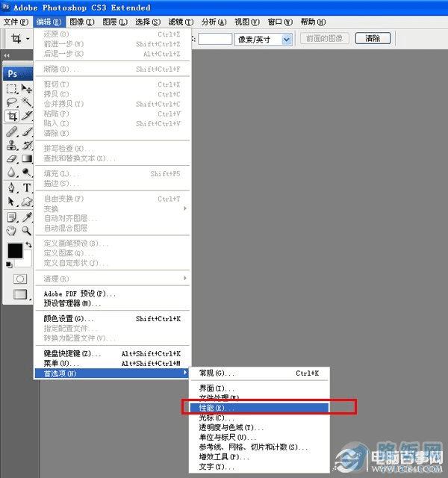Collapse the toolbox with double-arrow

pyautogui.click(x=7, y=55)
